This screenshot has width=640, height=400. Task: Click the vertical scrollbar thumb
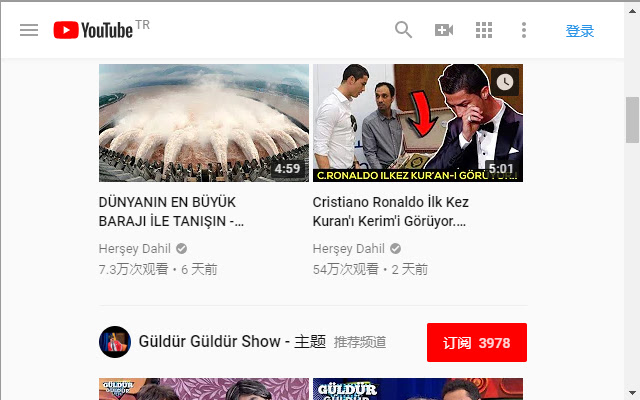[632, 120]
